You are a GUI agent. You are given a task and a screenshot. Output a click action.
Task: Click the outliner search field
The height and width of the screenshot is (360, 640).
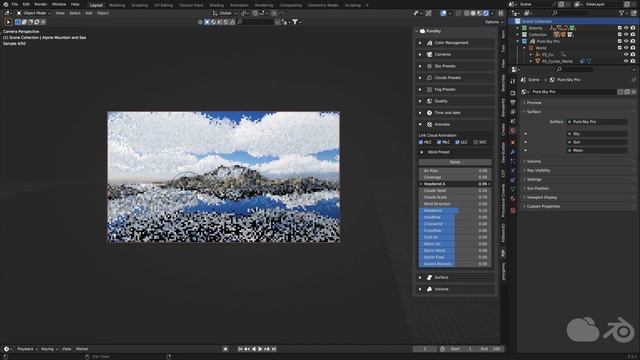tap(571, 13)
